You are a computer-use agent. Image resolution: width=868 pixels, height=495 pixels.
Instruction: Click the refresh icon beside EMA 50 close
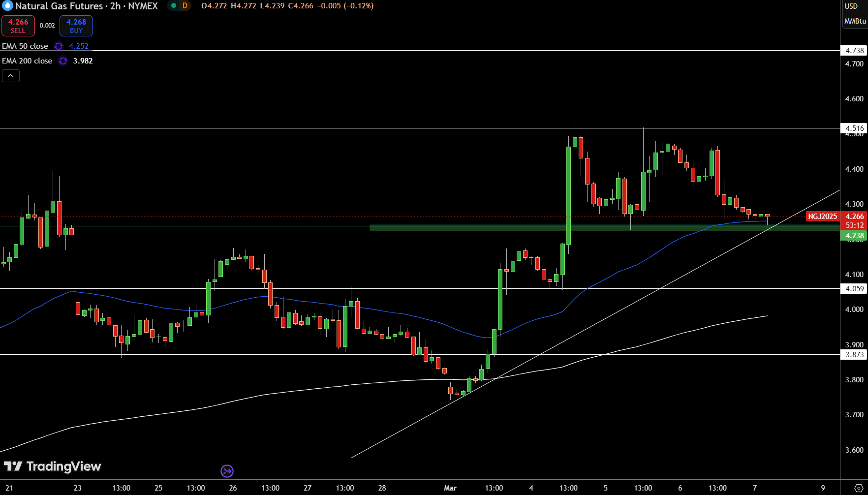59,46
